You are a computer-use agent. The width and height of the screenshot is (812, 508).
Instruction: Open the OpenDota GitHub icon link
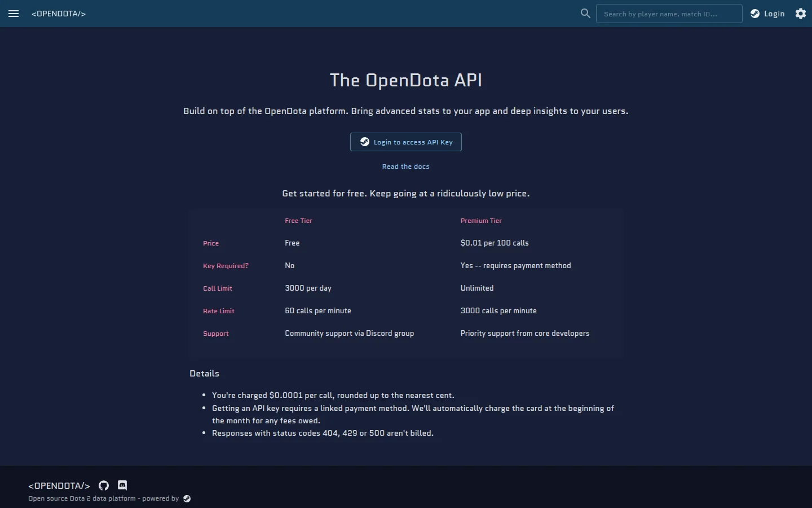pyautogui.click(x=104, y=485)
